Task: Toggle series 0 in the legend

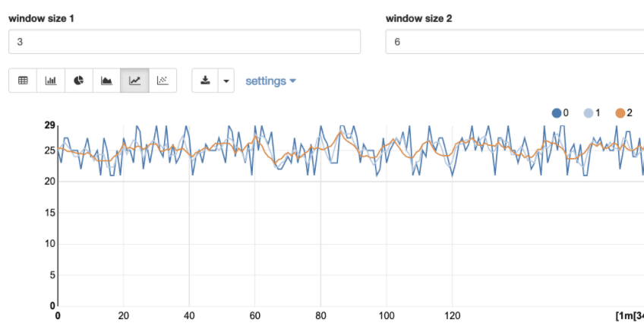Action: [x=560, y=113]
